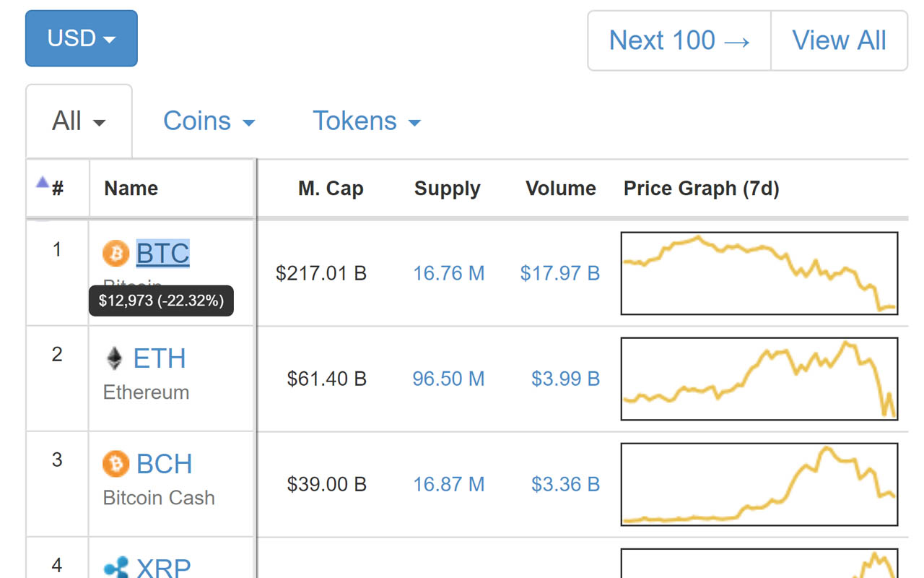The image size is (924, 578).
Task: Open BCH volume $3.36 B link
Action: click(x=566, y=484)
